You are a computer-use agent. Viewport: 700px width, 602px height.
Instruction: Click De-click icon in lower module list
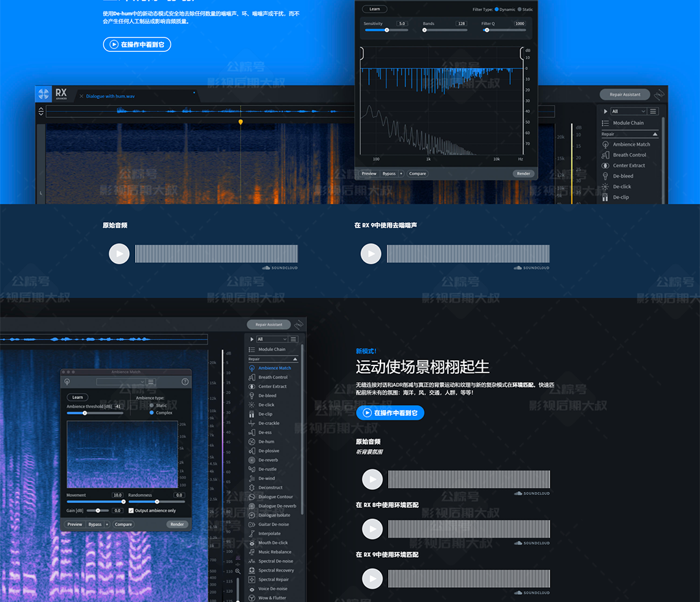[x=251, y=405]
